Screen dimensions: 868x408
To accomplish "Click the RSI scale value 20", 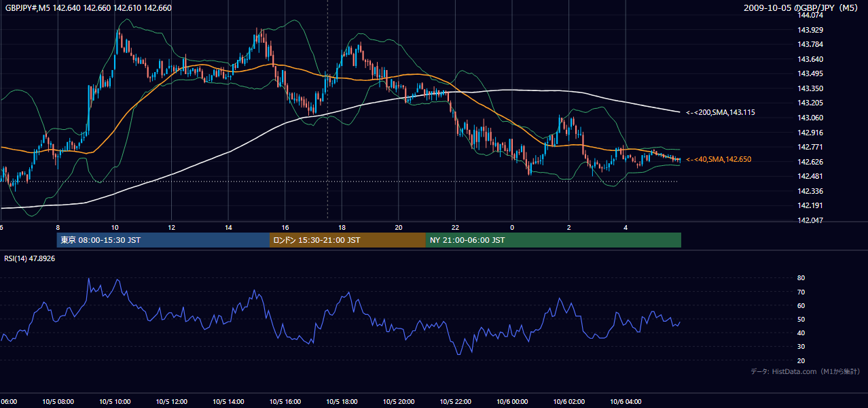I will [801, 360].
